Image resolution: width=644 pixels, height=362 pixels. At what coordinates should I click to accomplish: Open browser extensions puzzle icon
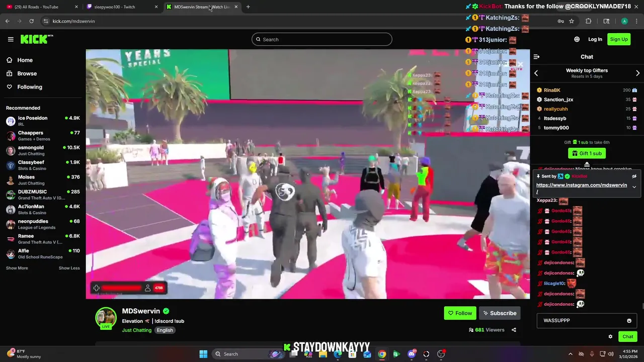pyautogui.click(x=588, y=21)
